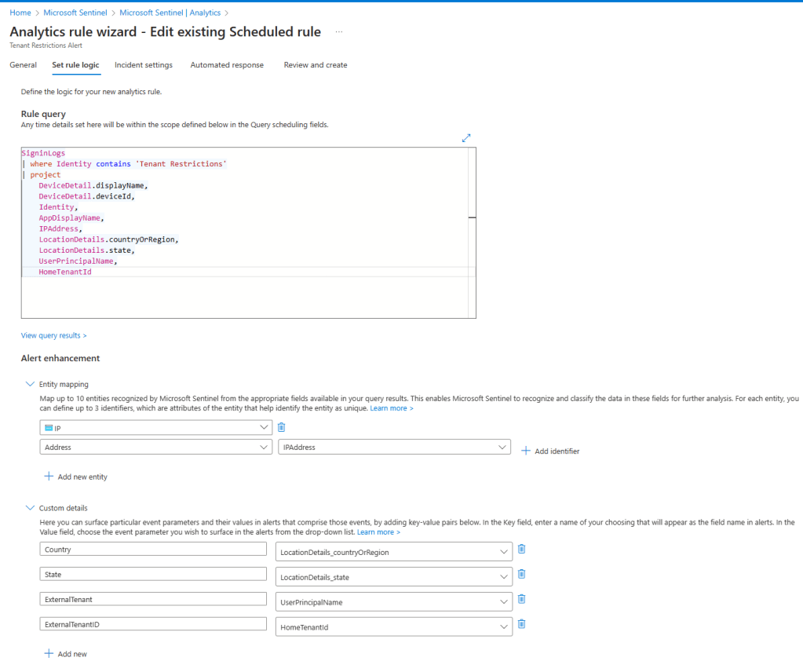
Task: Click View query results link
Action: [x=53, y=335]
